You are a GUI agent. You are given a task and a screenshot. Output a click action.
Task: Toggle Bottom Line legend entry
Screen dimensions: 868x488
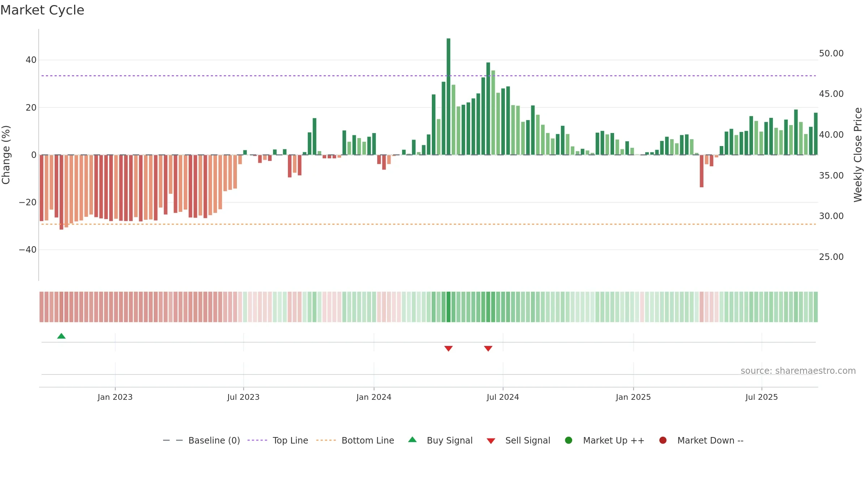click(355, 440)
